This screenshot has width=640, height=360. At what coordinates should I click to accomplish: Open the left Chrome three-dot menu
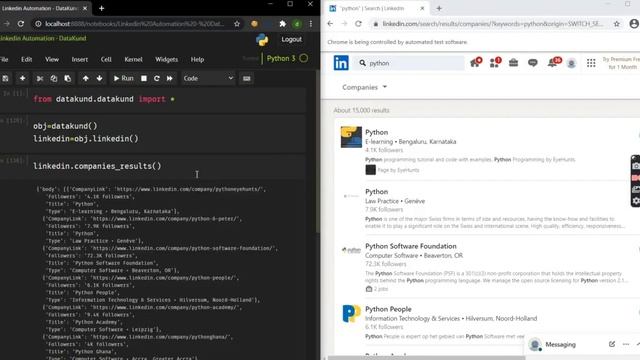coord(311,24)
